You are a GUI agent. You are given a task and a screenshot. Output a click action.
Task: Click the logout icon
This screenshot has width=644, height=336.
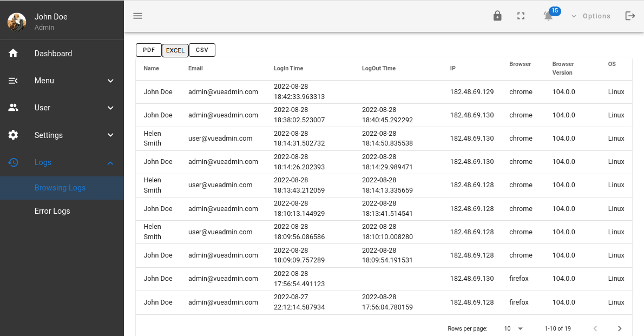pyautogui.click(x=630, y=16)
